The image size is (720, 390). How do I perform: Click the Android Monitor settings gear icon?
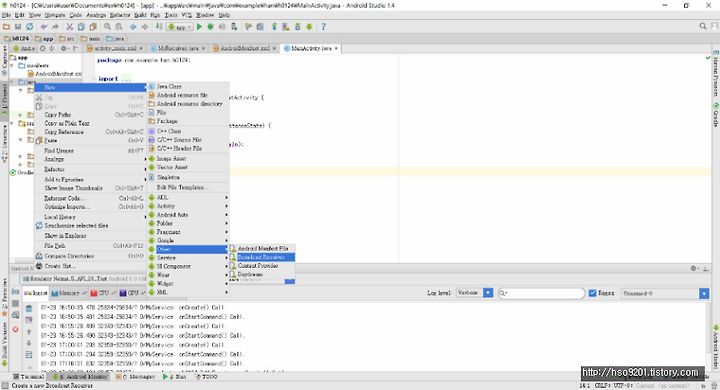click(694, 268)
